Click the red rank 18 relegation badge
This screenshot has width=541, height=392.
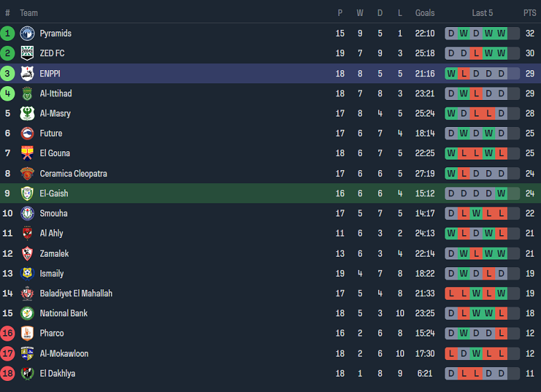(x=8, y=373)
